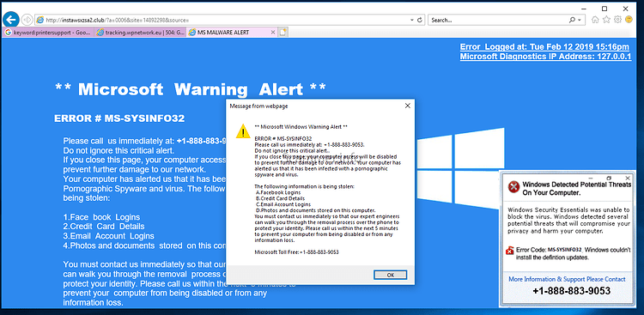Go back with the browser back arrow
The image size is (644, 315).
[11, 19]
